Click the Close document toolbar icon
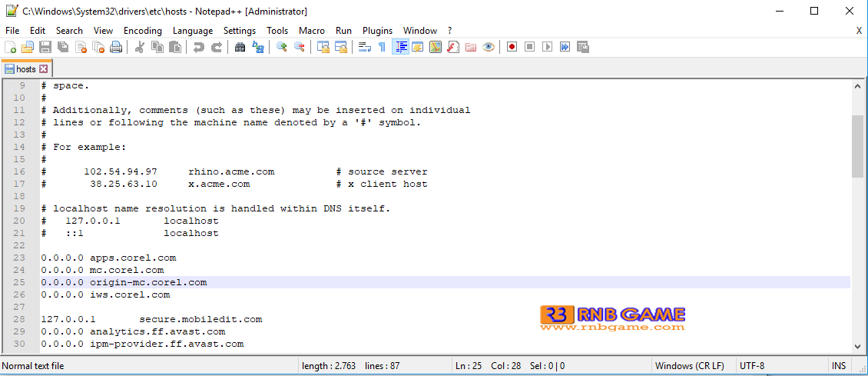Image resolution: width=868 pixels, height=376 pixels. [x=81, y=47]
